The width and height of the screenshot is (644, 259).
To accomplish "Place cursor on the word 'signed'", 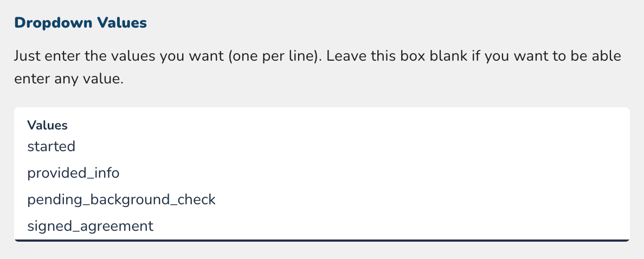I will click(x=46, y=226).
